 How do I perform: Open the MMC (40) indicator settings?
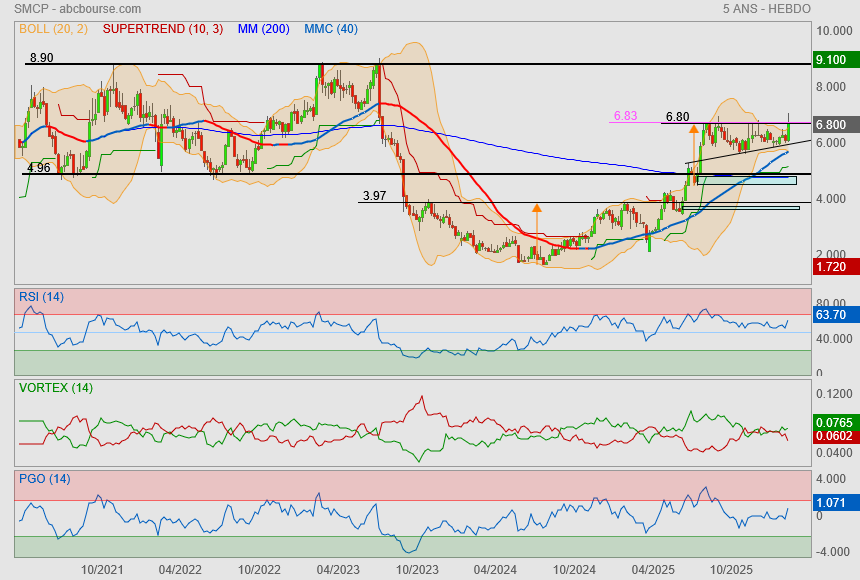(x=330, y=29)
